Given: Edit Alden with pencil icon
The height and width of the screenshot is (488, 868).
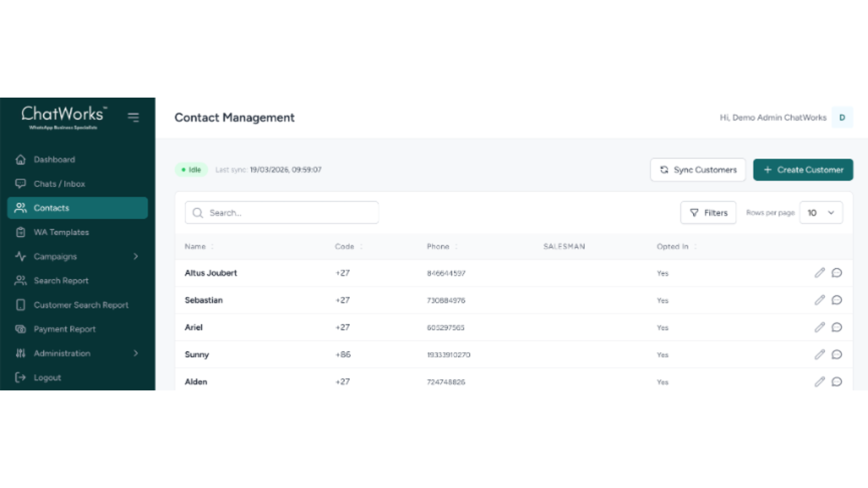Looking at the screenshot, I should pyautogui.click(x=820, y=382).
